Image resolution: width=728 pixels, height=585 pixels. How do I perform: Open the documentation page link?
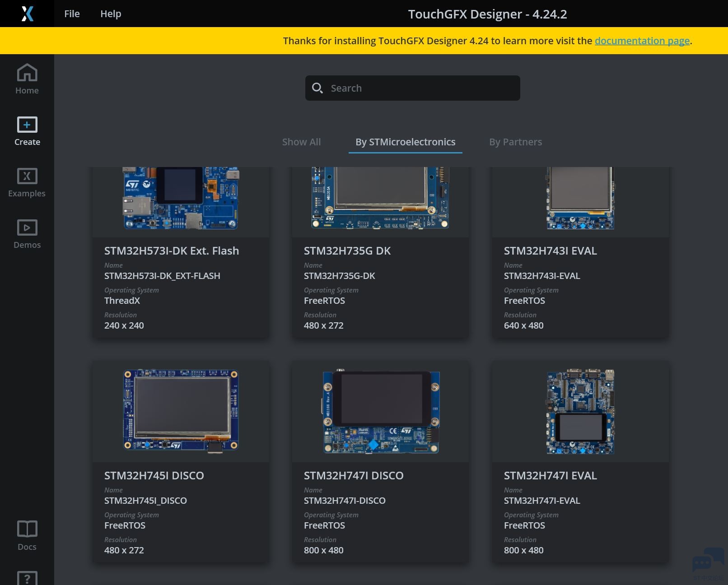(x=642, y=41)
